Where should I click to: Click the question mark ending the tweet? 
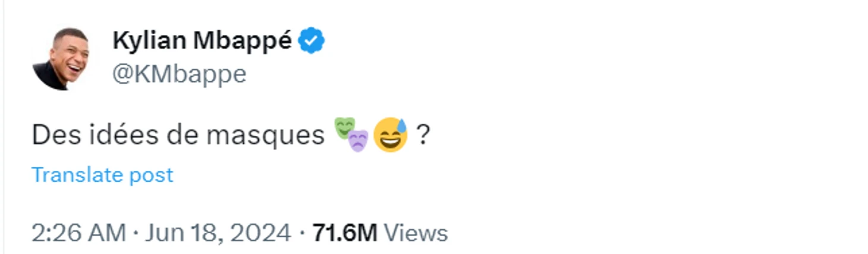pyautogui.click(x=423, y=136)
